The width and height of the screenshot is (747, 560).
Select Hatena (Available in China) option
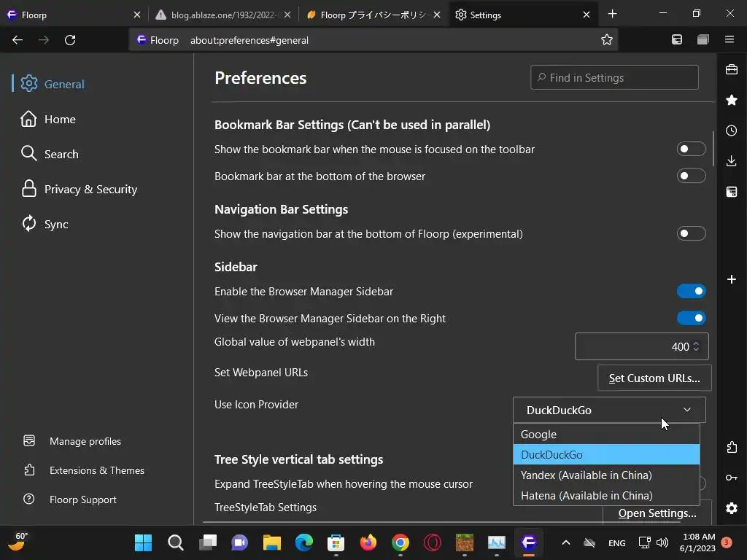[606, 496]
